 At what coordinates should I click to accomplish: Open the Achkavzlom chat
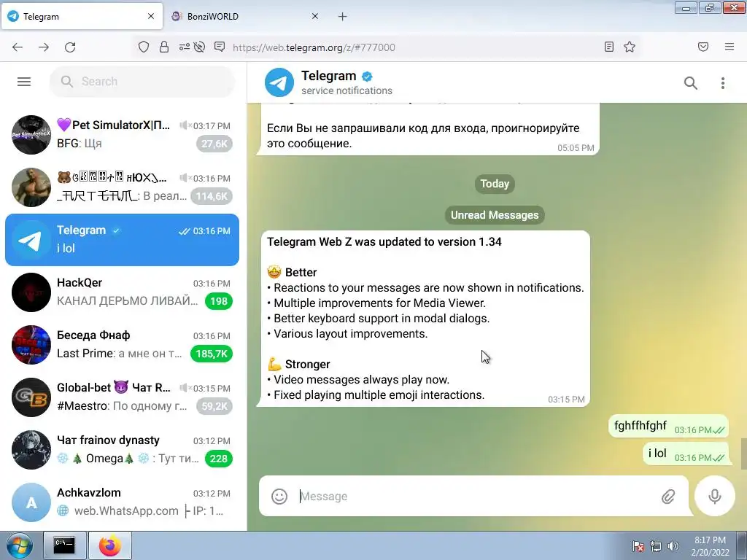[122, 502]
